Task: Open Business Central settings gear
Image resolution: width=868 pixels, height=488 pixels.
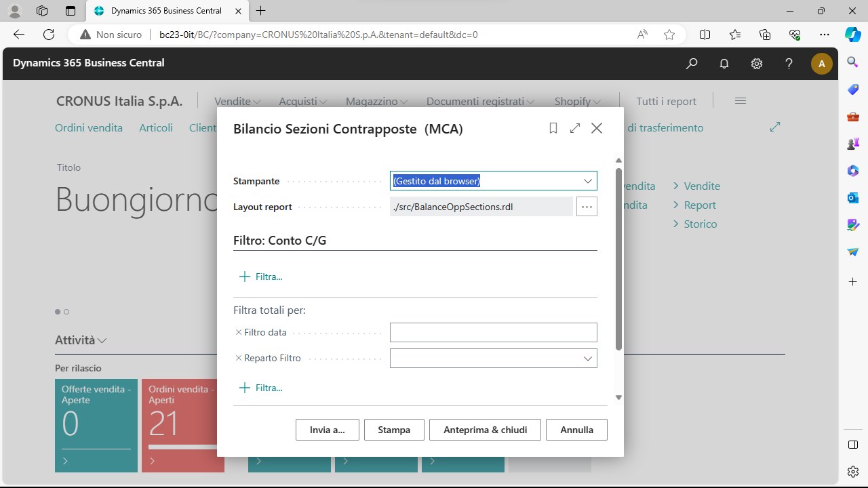Action: coord(757,63)
